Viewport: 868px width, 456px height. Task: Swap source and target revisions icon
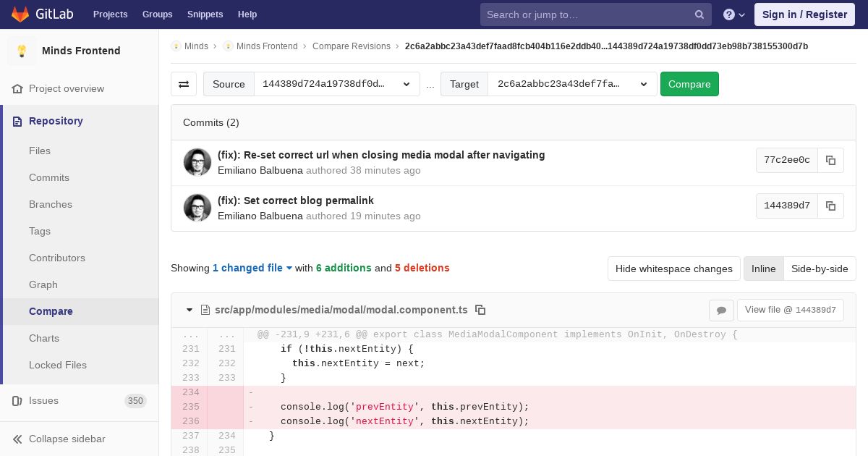pos(184,84)
